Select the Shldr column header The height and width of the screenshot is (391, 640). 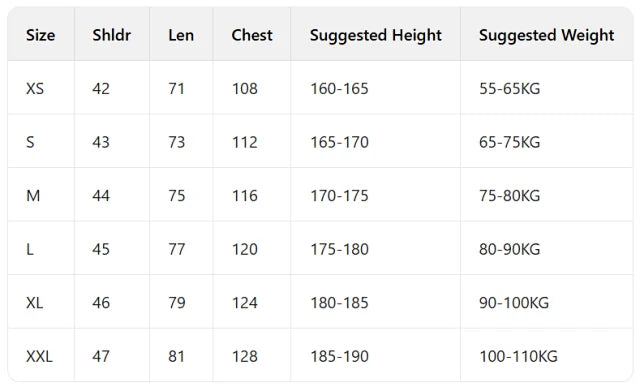111,35
